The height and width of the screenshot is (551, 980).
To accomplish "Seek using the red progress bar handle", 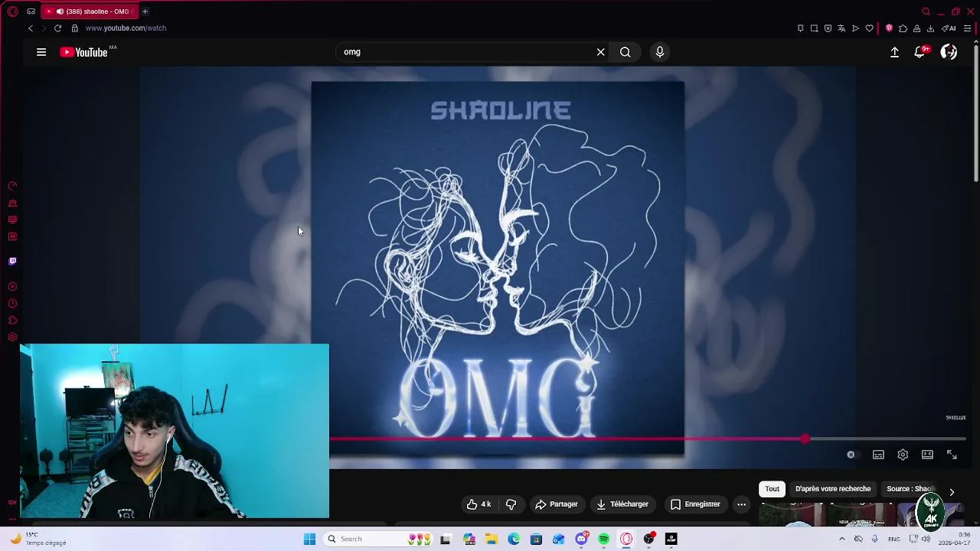I will [805, 439].
